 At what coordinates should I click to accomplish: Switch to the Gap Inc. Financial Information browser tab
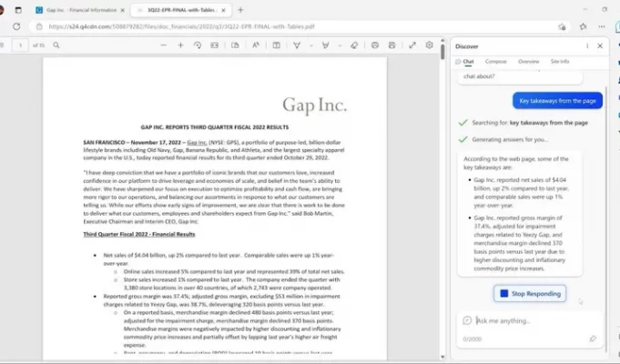pyautogui.click(x=78, y=9)
